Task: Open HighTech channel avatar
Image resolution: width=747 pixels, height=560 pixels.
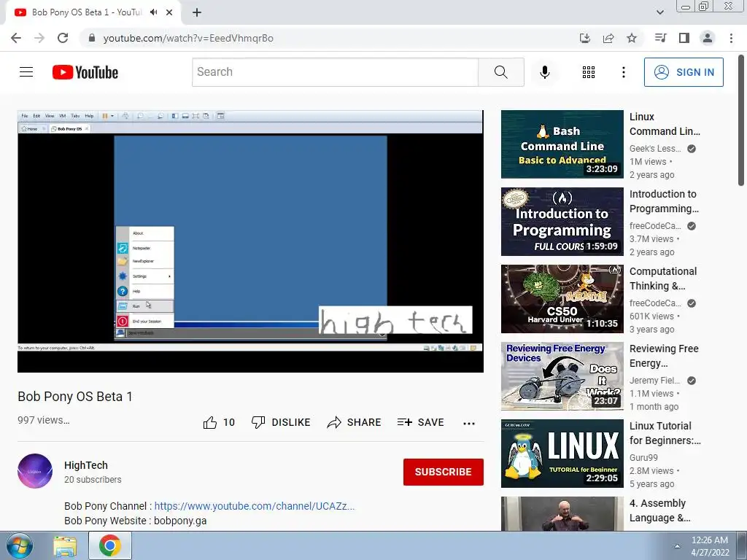Action: [35, 471]
